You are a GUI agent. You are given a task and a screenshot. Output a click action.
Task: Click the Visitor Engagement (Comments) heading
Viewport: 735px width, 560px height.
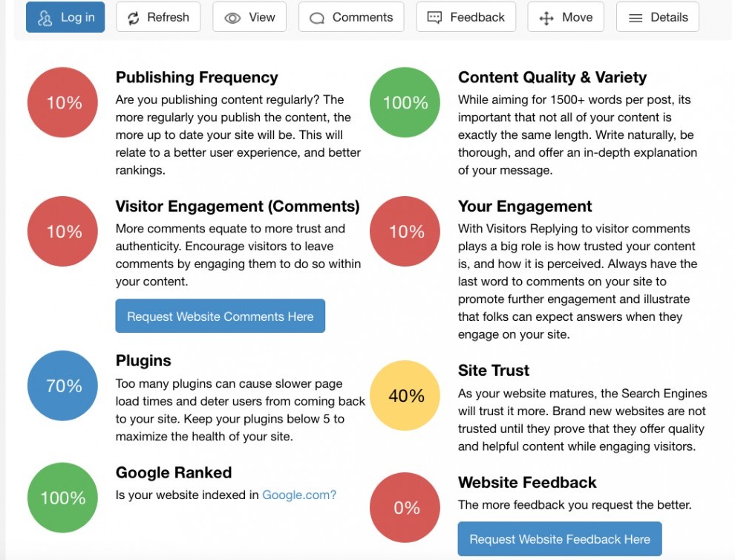(x=238, y=206)
